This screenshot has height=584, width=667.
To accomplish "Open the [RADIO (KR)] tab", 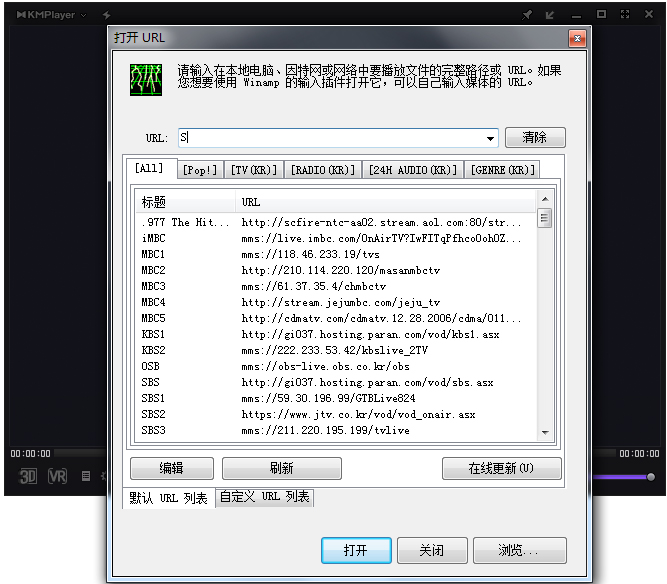I will (x=323, y=170).
